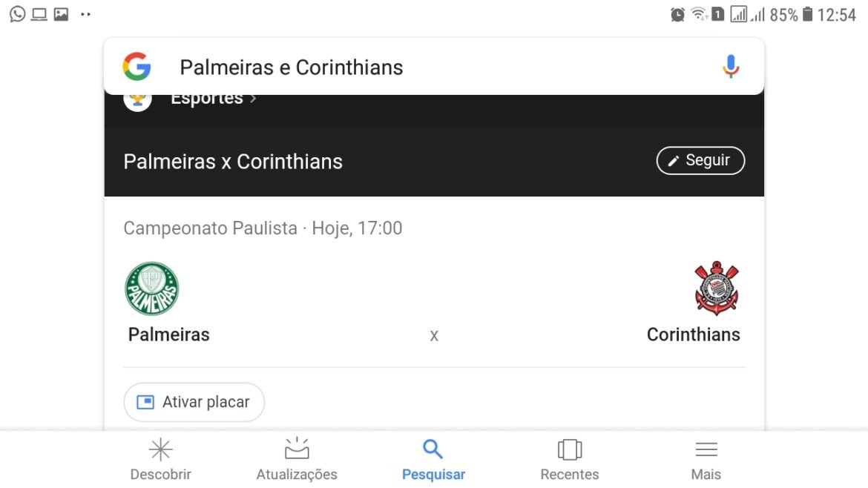The image size is (868, 488).
Task: Tap the alarm clock status icon
Action: point(677,15)
